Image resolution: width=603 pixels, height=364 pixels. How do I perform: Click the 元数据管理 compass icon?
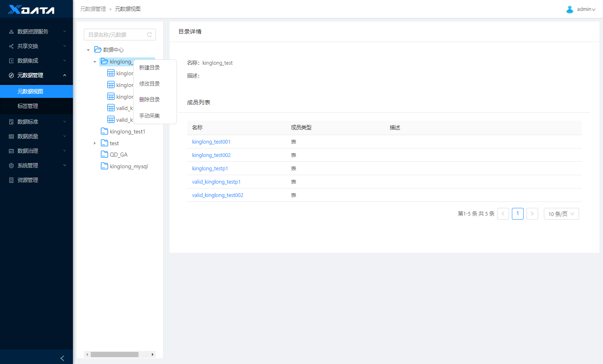point(11,75)
